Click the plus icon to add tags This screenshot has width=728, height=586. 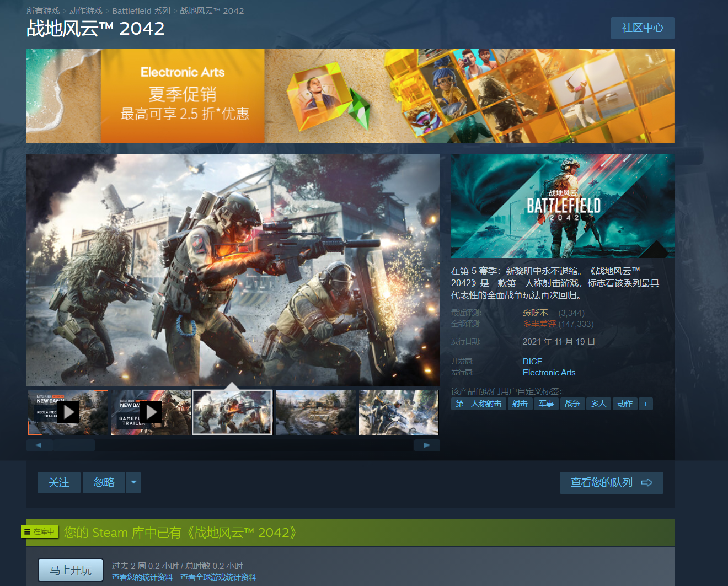646,404
